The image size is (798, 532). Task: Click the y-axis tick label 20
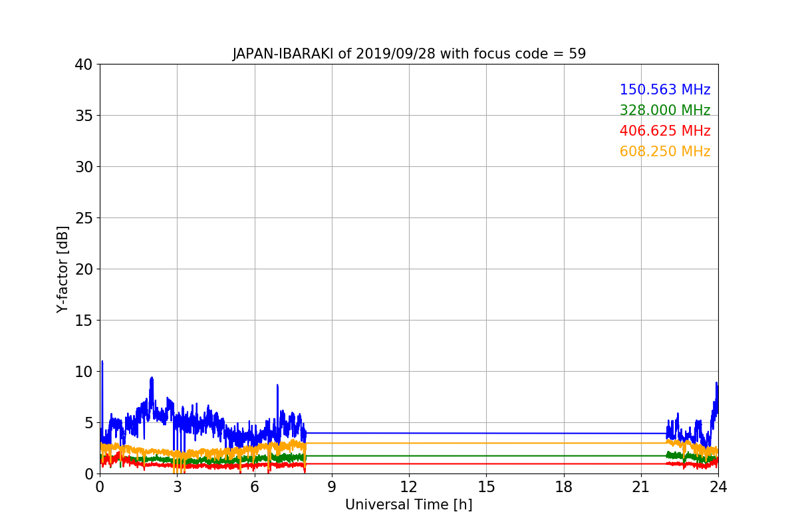click(83, 269)
